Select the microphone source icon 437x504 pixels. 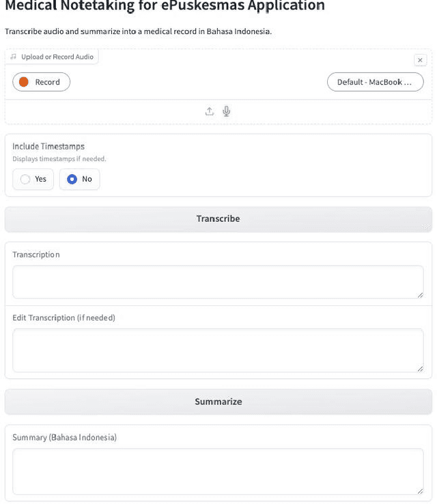tap(227, 111)
